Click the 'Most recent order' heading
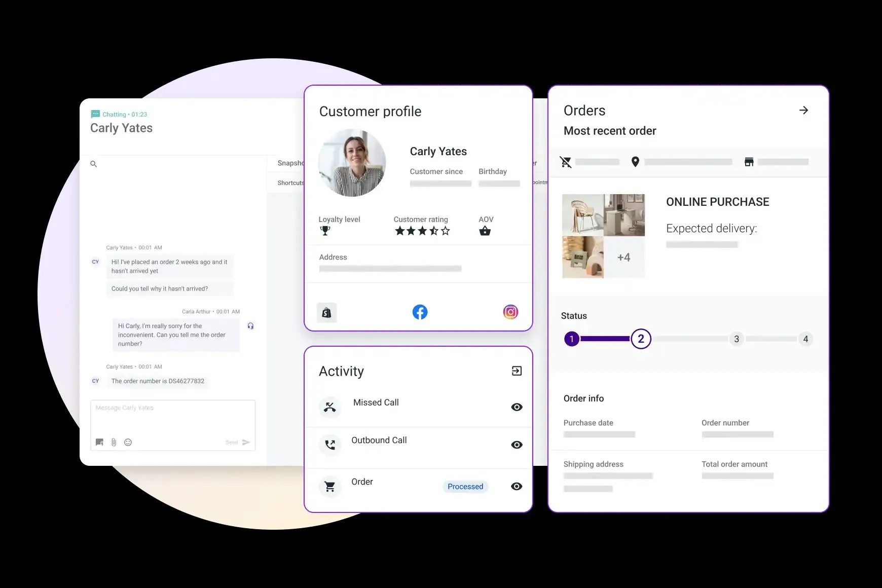Image resolution: width=882 pixels, height=588 pixels. (610, 131)
